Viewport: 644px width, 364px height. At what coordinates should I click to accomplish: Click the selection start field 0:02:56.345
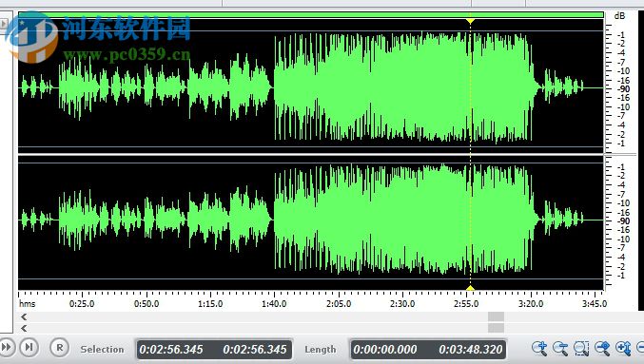point(171,350)
